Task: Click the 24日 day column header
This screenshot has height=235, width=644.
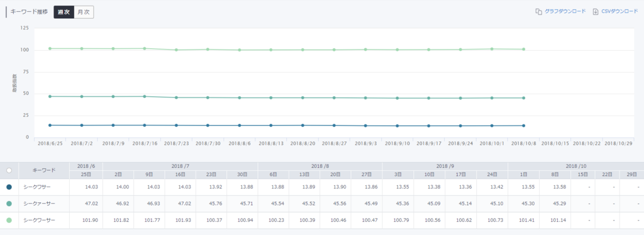Action: click(492, 174)
